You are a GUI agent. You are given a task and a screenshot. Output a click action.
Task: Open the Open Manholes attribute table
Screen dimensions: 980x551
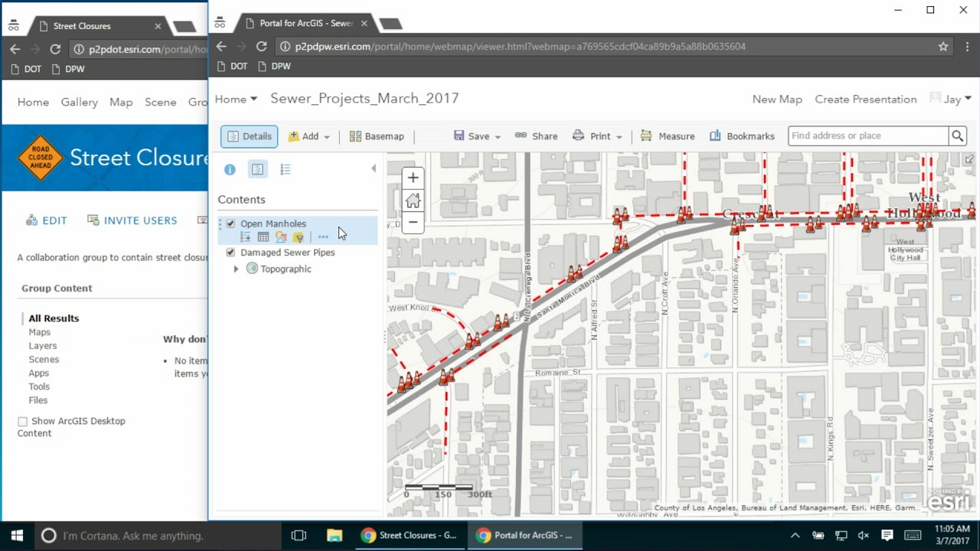(263, 237)
